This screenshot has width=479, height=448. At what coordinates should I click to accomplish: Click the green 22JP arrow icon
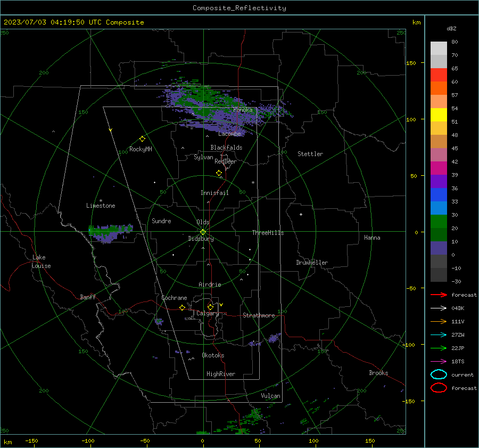pyautogui.click(x=439, y=348)
